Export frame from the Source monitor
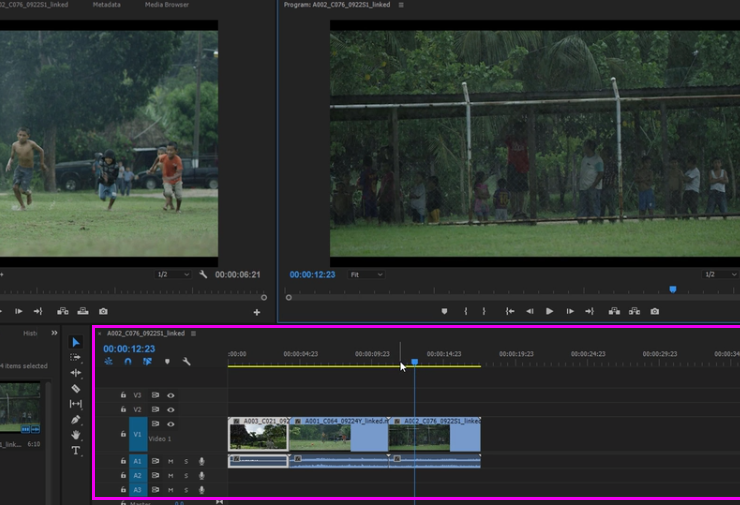Viewport: 740px width, 505px height. click(x=103, y=311)
